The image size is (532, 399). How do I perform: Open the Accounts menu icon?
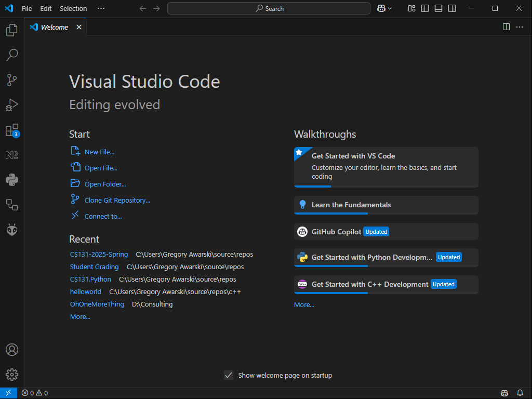pos(12,350)
